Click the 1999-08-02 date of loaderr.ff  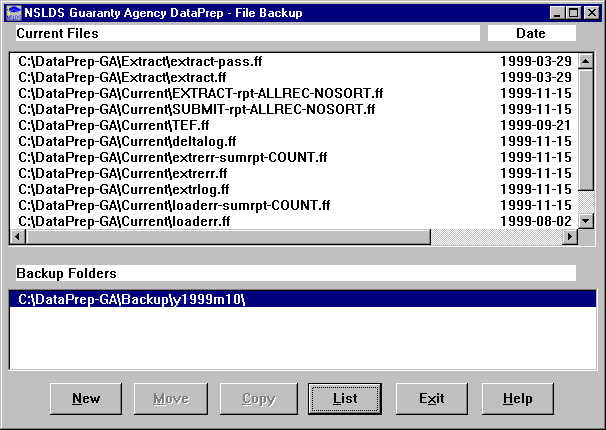click(536, 221)
